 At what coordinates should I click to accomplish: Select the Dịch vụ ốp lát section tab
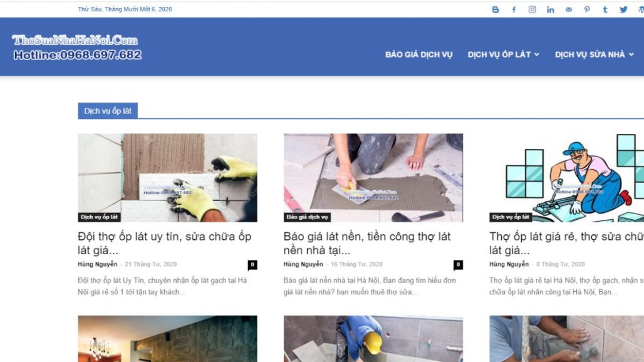pyautogui.click(x=108, y=111)
